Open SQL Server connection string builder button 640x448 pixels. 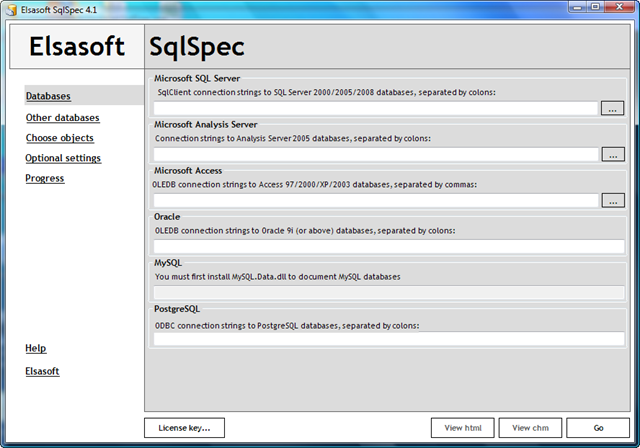pos(612,109)
